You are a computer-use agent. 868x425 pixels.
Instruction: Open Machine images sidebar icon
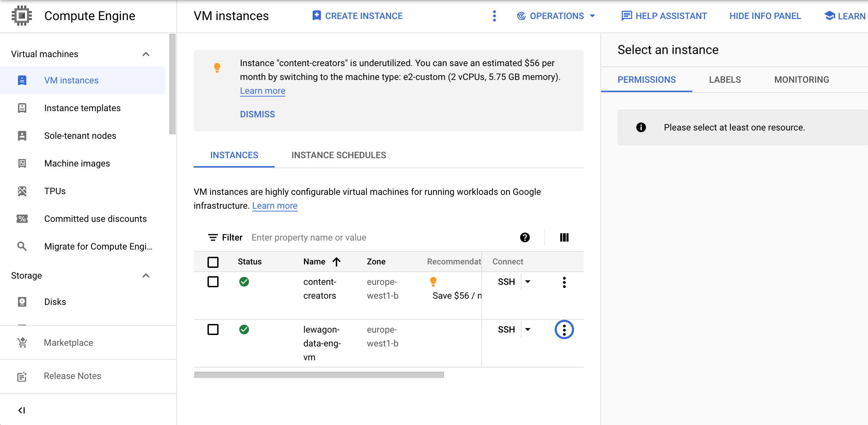tap(22, 163)
